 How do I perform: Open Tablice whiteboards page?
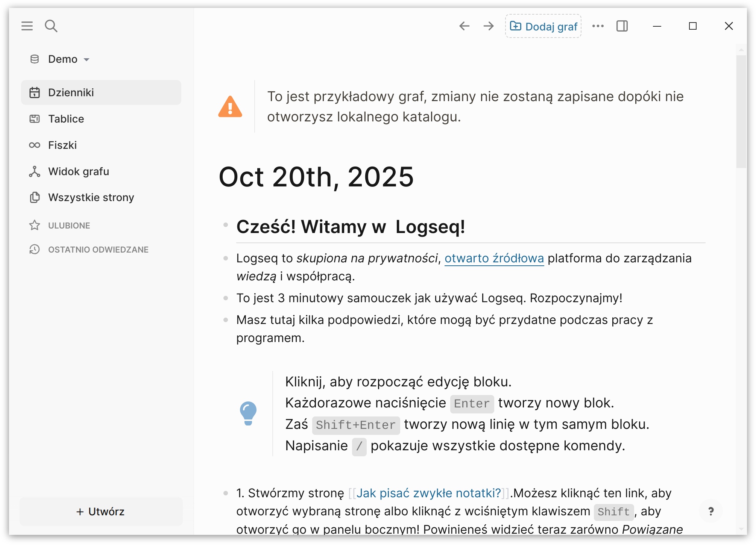tap(101, 119)
